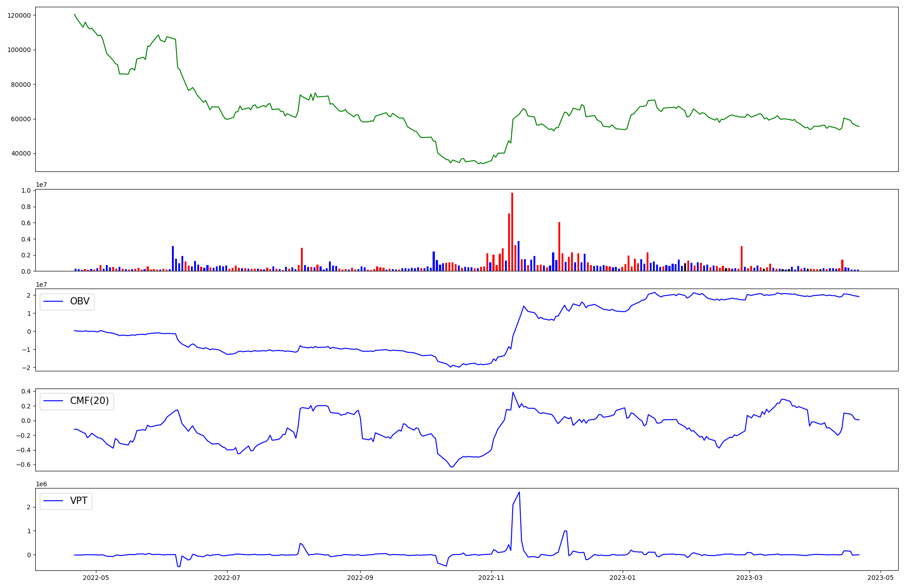Viewport: 905px width, 588px height.
Task: Click the 2023-05 x-axis tick label
Action: (880, 578)
